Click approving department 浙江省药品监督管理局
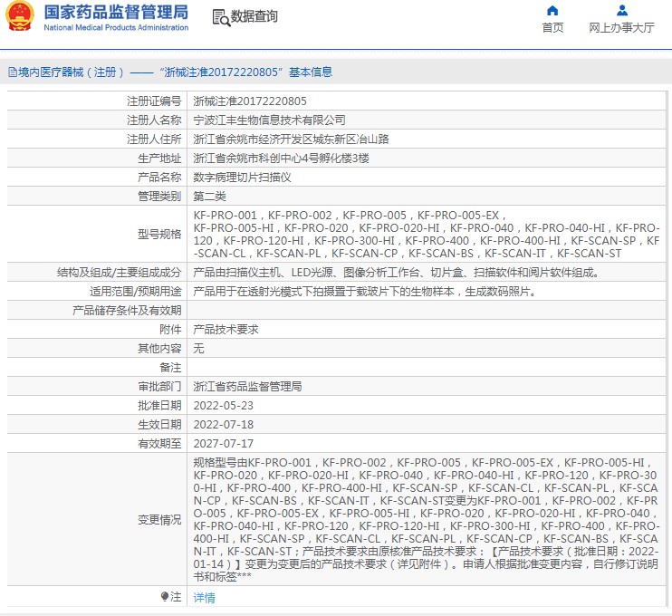 [247, 386]
